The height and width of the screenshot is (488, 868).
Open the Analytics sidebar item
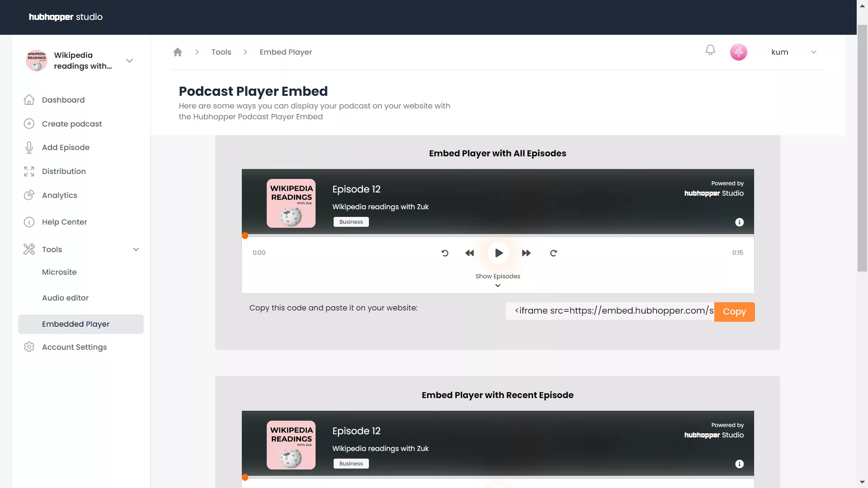(59, 195)
